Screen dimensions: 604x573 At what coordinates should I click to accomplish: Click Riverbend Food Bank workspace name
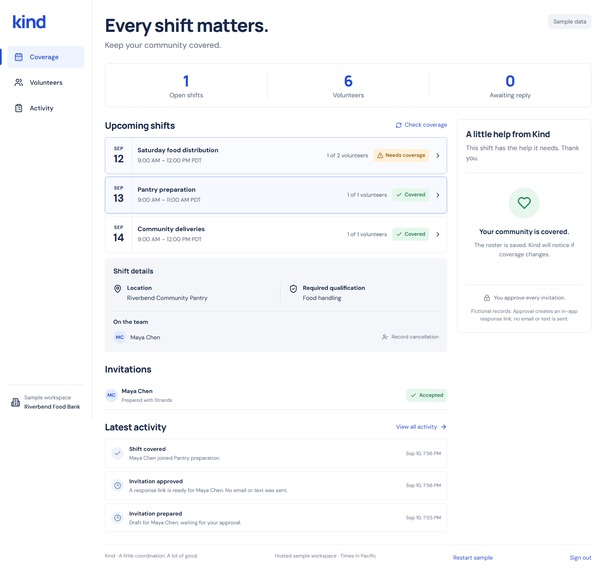(52, 407)
